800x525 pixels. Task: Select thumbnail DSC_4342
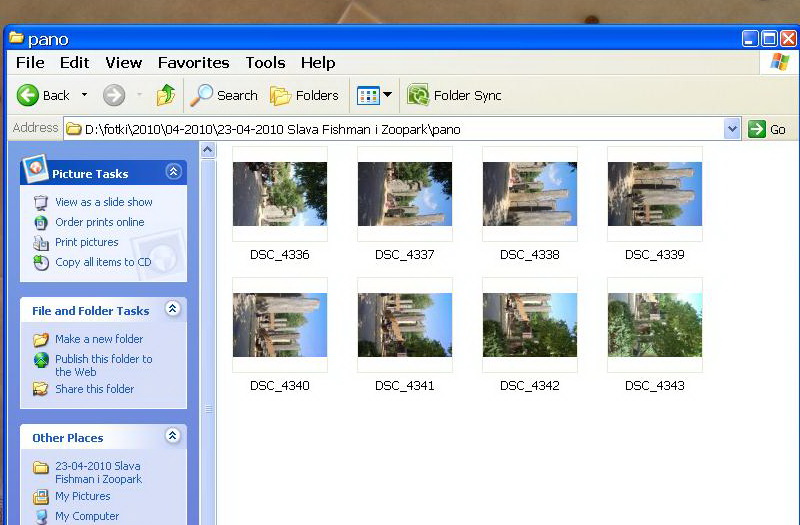[530, 325]
